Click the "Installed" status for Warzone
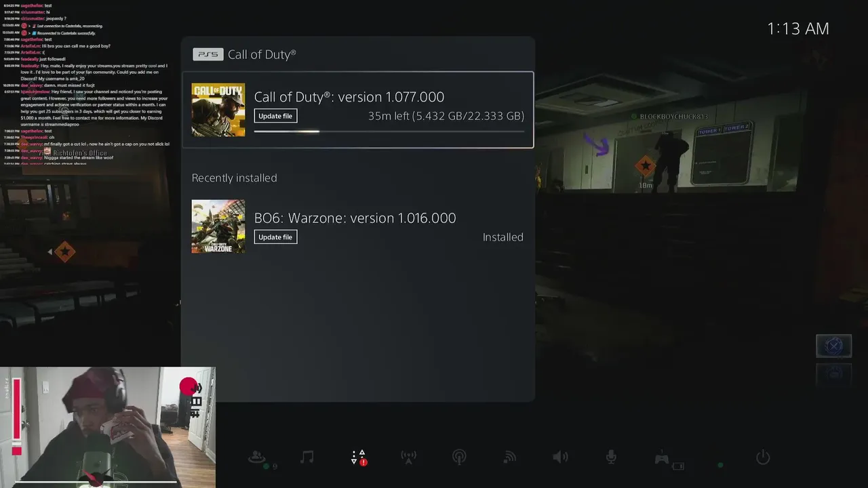Viewport: 868px width, 488px height. [503, 237]
